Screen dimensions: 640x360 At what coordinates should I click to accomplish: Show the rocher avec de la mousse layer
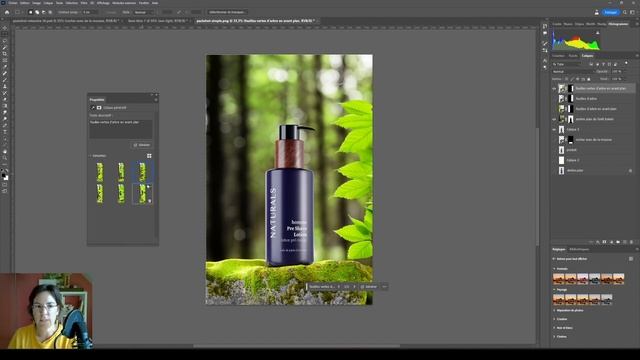554,140
